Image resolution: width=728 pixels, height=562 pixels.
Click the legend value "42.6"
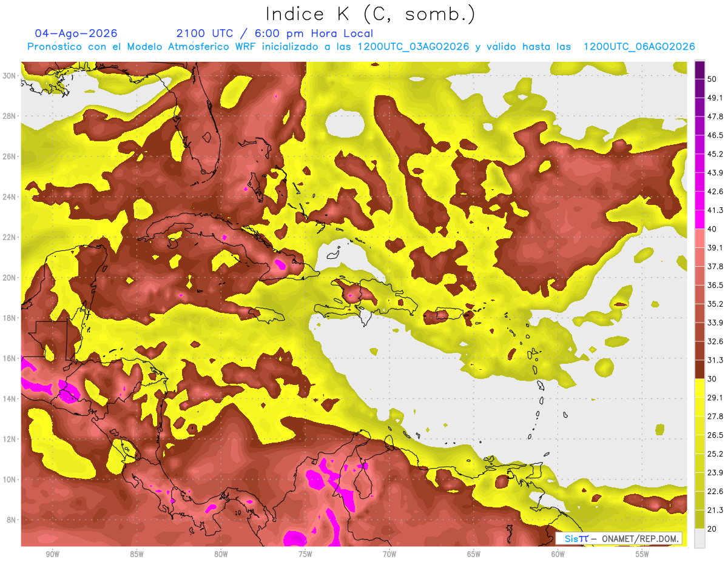click(x=715, y=191)
